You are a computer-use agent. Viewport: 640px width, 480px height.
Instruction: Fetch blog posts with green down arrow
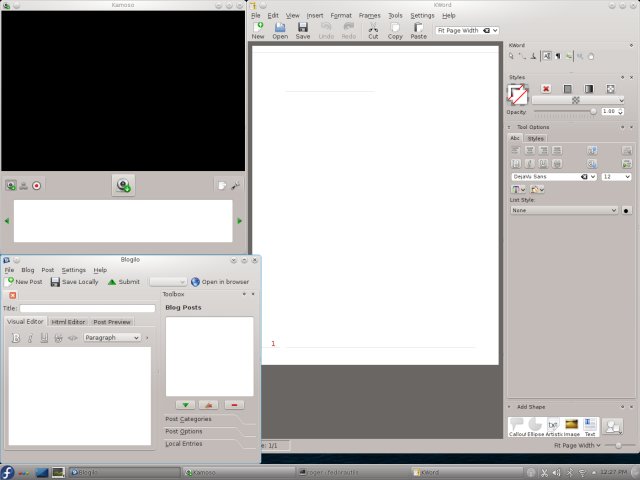pyautogui.click(x=185, y=405)
